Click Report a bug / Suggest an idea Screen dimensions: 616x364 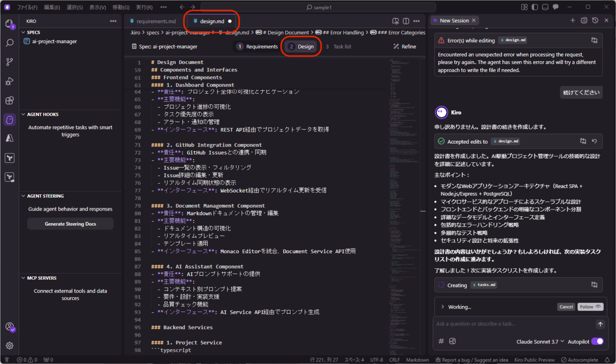click(x=471, y=359)
